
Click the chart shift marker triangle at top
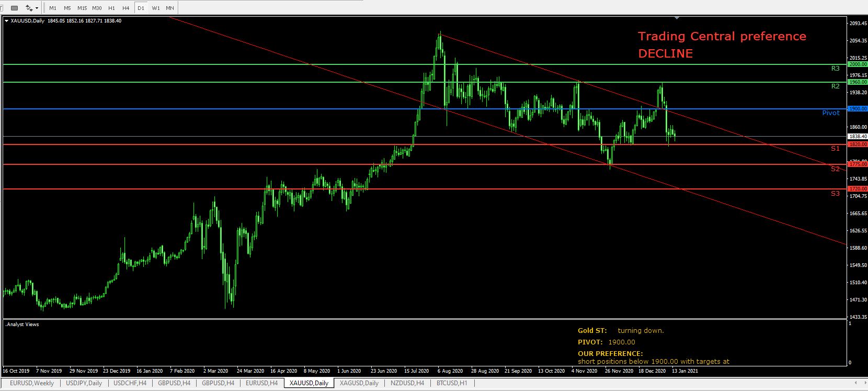click(x=677, y=18)
